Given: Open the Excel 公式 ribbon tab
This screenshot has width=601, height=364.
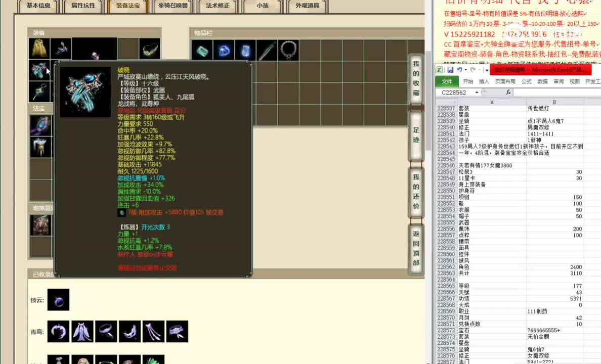Looking at the screenshot, I should [x=526, y=81].
